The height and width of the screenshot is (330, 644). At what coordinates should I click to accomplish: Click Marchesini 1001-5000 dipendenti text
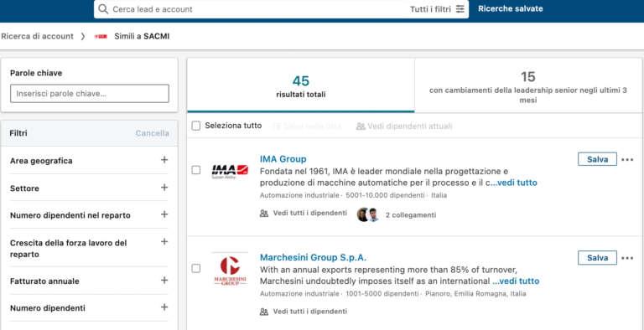pos(382,294)
